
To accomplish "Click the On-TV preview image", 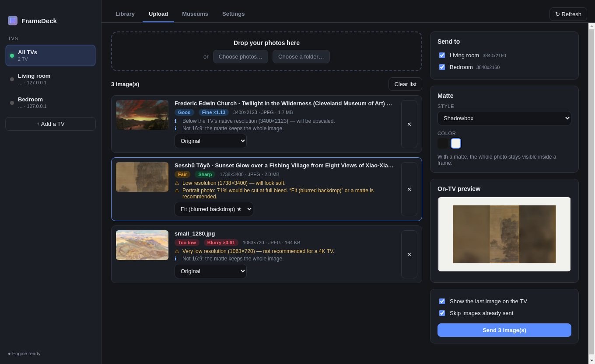I will coord(504,234).
